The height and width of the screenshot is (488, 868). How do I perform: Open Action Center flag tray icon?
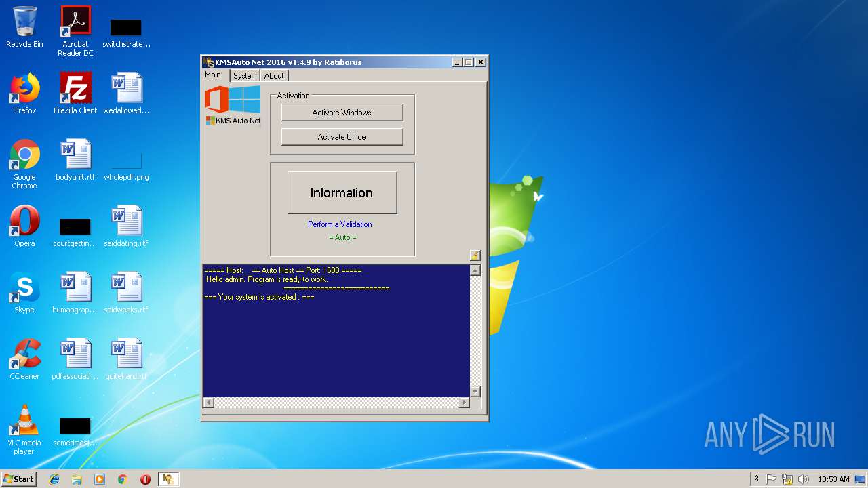pos(771,479)
